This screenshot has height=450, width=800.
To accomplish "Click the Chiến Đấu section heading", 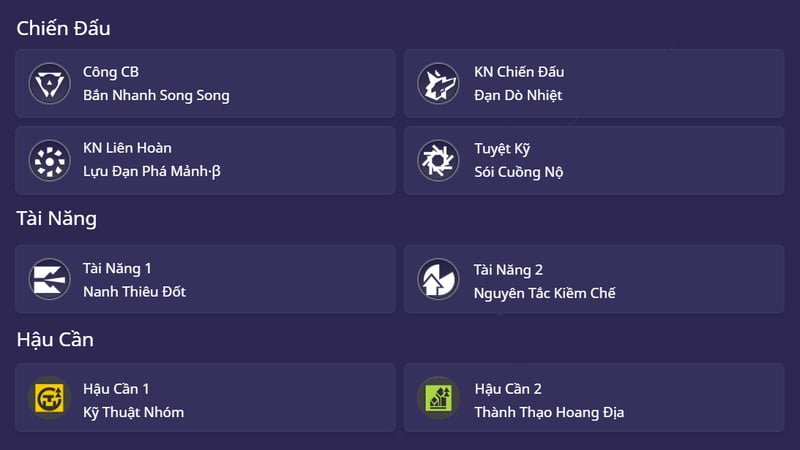I will point(63,28).
